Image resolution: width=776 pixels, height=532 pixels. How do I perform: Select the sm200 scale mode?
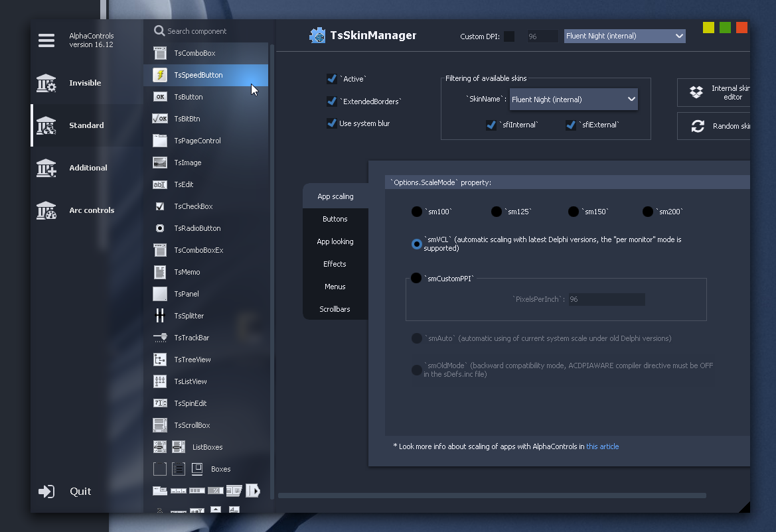click(648, 212)
